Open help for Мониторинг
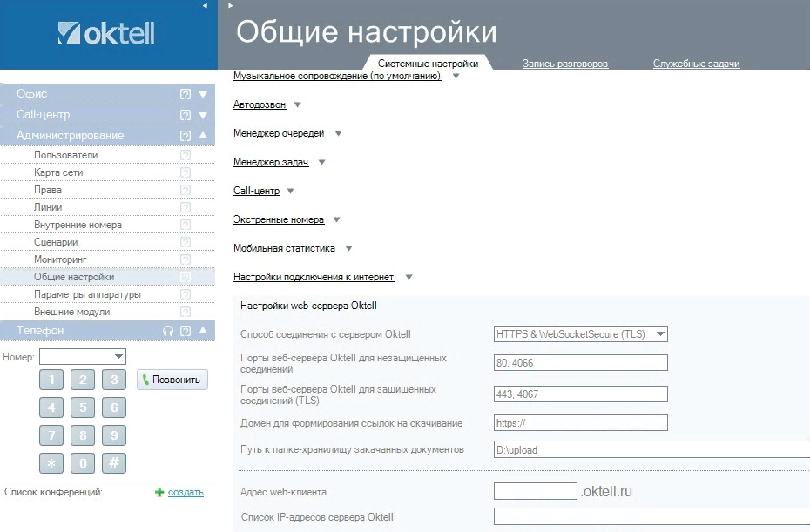810x532 pixels. 183,259
